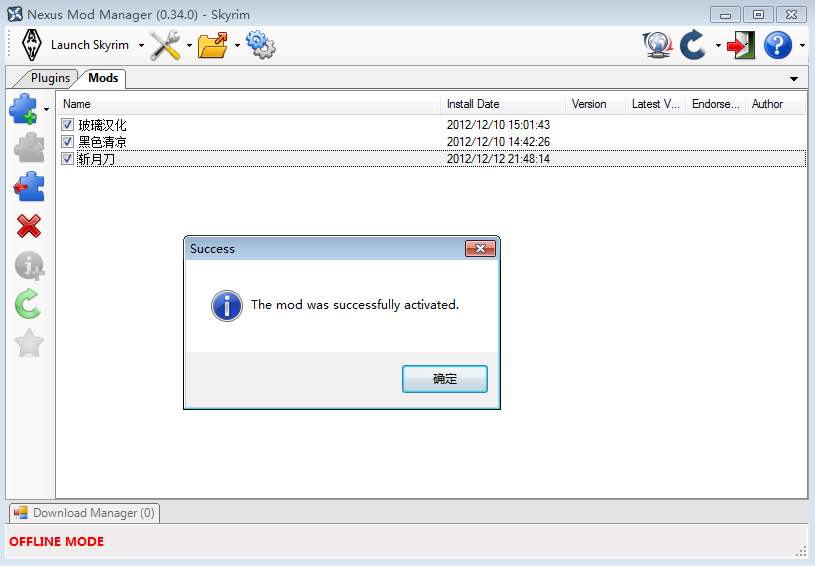The image size is (815, 566).
Task: Click the red arrow door logout icon
Action: pyautogui.click(x=741, y=45)
